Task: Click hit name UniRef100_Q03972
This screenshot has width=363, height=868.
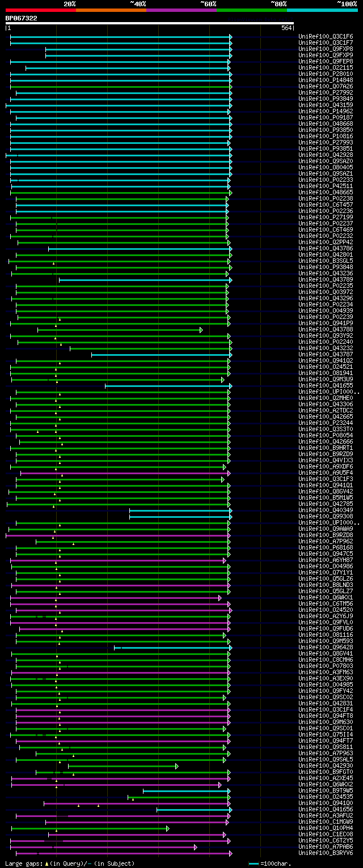Action: click(326, 292)
